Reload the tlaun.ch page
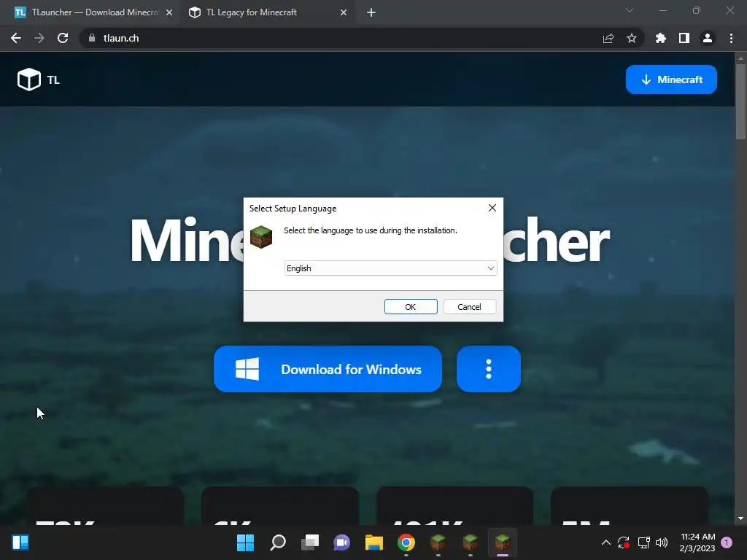This screenshot has height=560, width=747. pos(63,38)
